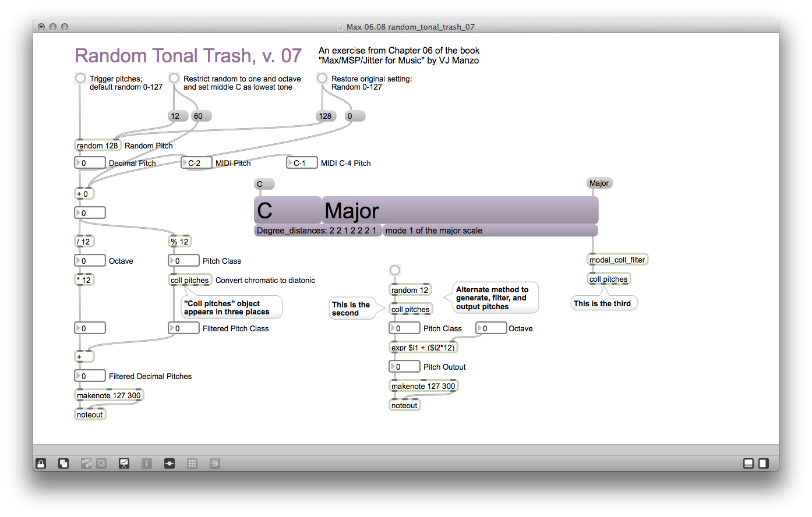Screen dimensions: 812x517
Task: Click the new view overlapping-squares icon
Action: coord(63,463)
